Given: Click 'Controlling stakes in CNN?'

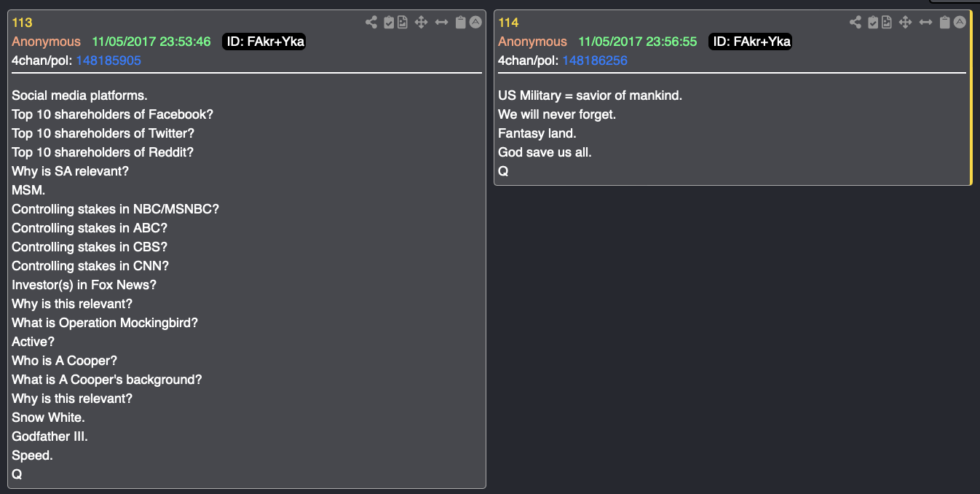Looking at the screenshot, I should pyautogui.click(x=90, y=266).
